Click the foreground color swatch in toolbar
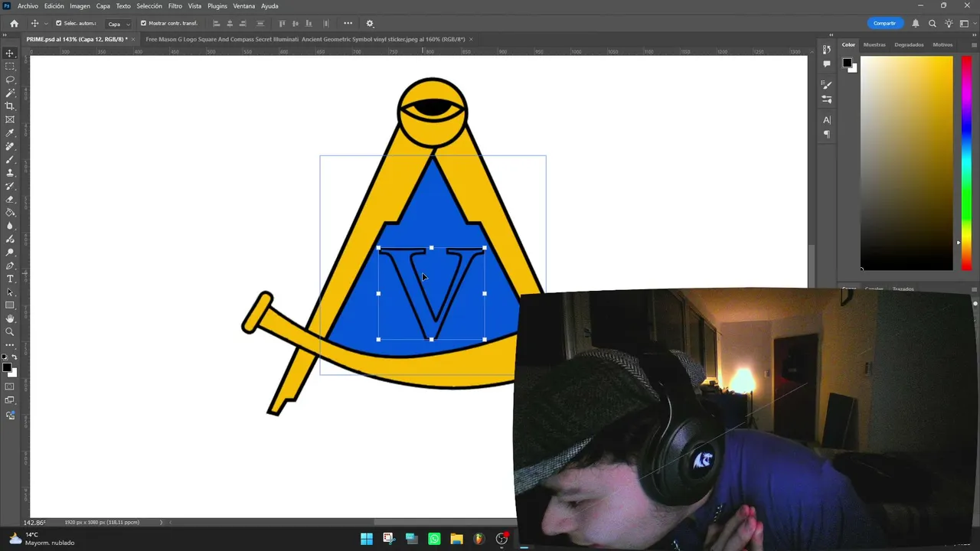 coord(7,368)
